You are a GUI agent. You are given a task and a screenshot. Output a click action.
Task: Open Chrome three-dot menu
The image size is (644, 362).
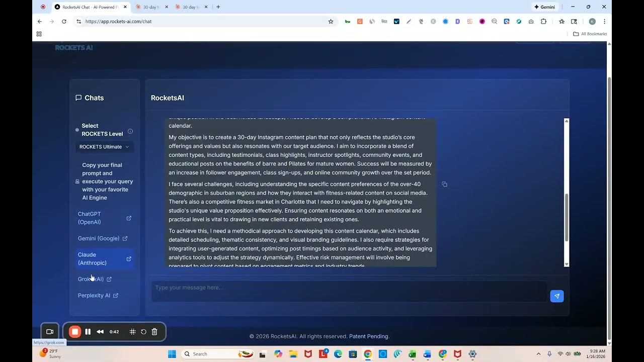[x=604, y=22]
